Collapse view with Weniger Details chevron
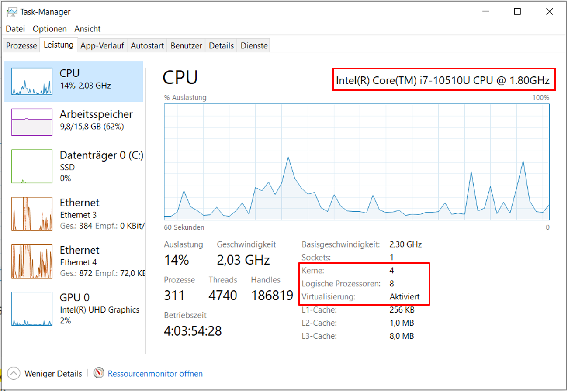The image size is (568, 392). coord(14,374)
